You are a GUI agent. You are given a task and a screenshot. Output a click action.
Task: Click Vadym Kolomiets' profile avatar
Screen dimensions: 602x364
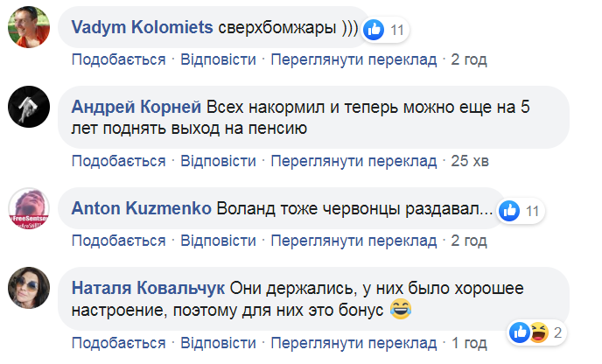(x=27, y=31)
